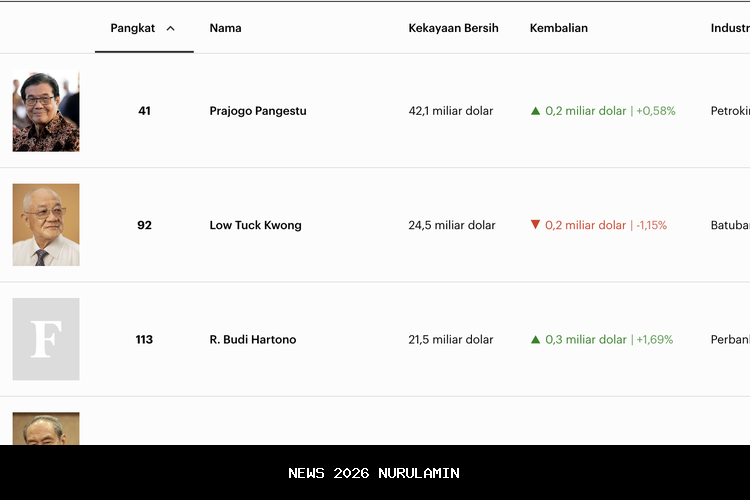The width and height of the screenshot is (750, 500).
Task: Sort by the Nama column header
Action: coord(225,28)
